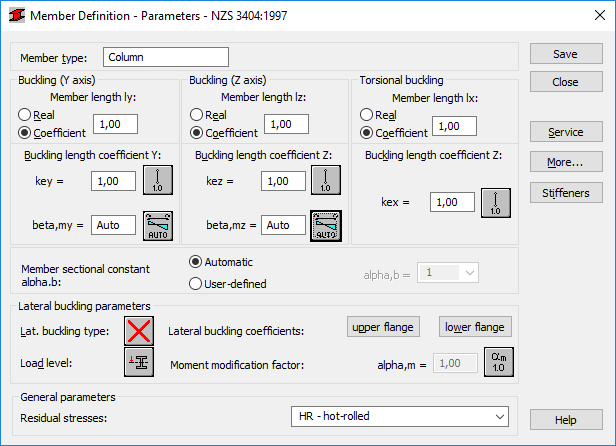616x446 pixels.
Task: Open the Load level icon
Action: [139, 362]
